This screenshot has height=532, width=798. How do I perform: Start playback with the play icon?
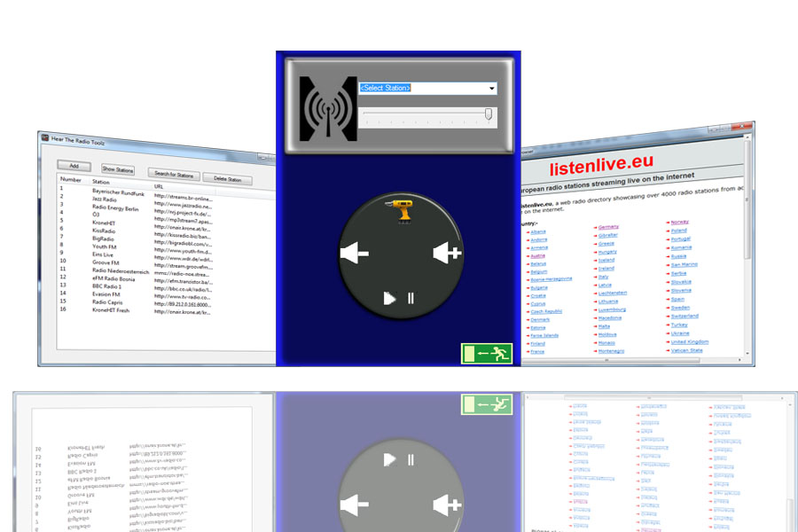pyautogui.click(x=389, y=298)
